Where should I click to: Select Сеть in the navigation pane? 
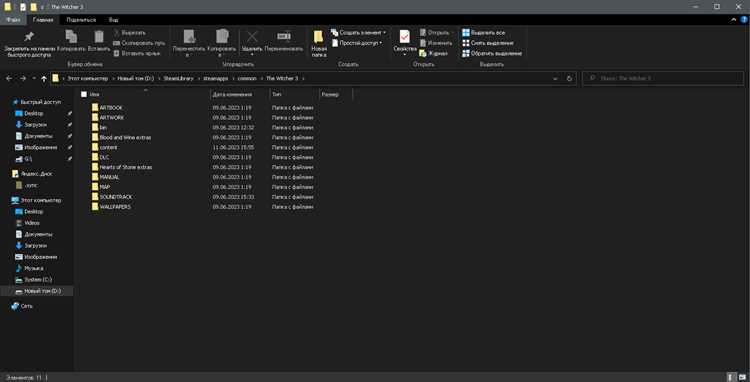click(22, 306)
